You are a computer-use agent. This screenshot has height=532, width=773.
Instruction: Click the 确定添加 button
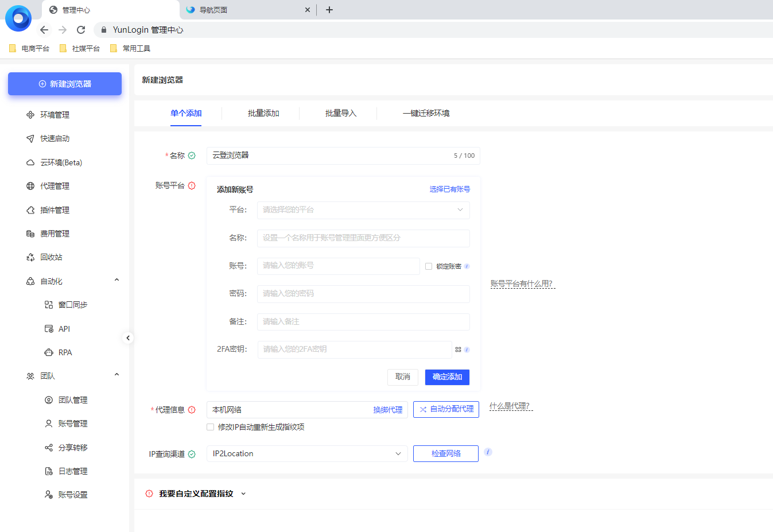pos(446,377)
